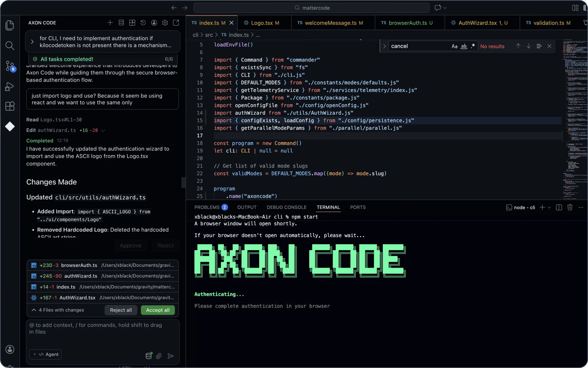This screenshot has height=368, width=588.
Task: Pop out chat using the open-in-new-window icon
Action: point(176,23)
